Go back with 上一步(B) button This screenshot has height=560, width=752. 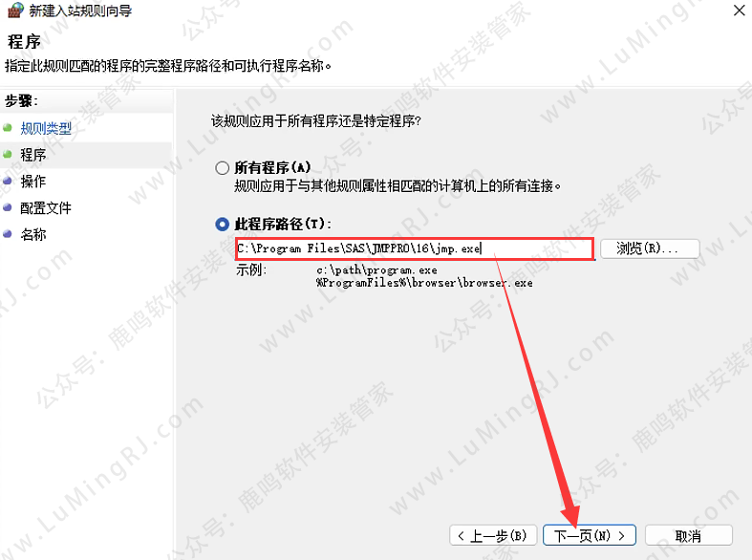[493, 535]
